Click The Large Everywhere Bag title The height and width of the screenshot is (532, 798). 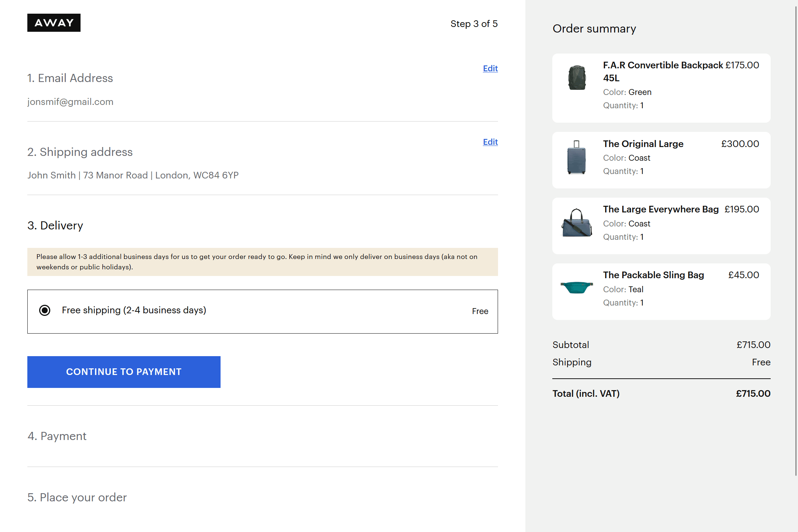point(661,209)
